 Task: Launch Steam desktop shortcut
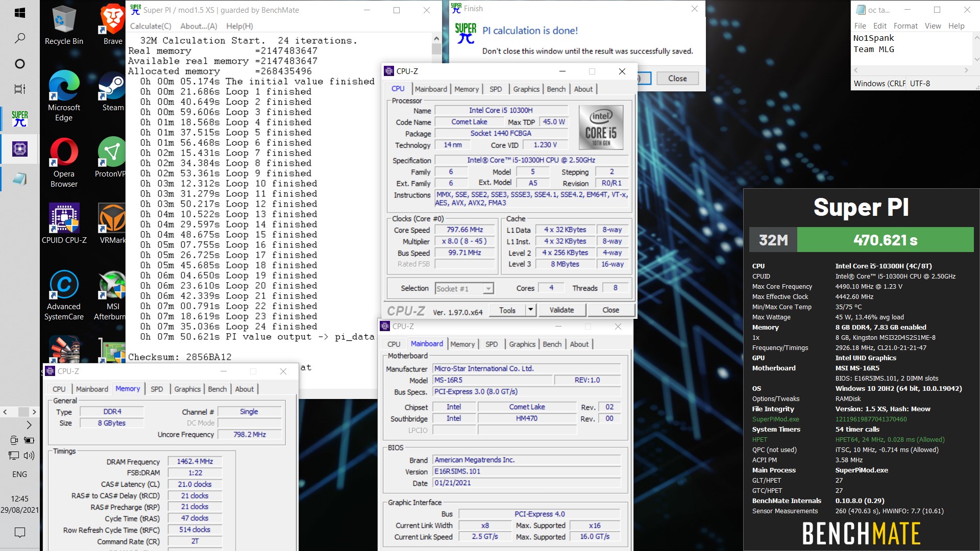point(113,91)
